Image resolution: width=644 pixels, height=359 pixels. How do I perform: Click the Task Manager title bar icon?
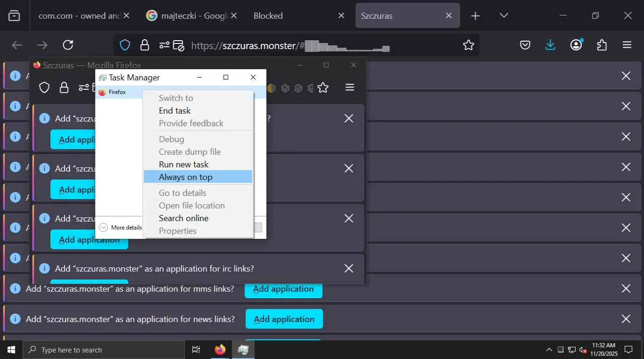click(x=102, y=78)
